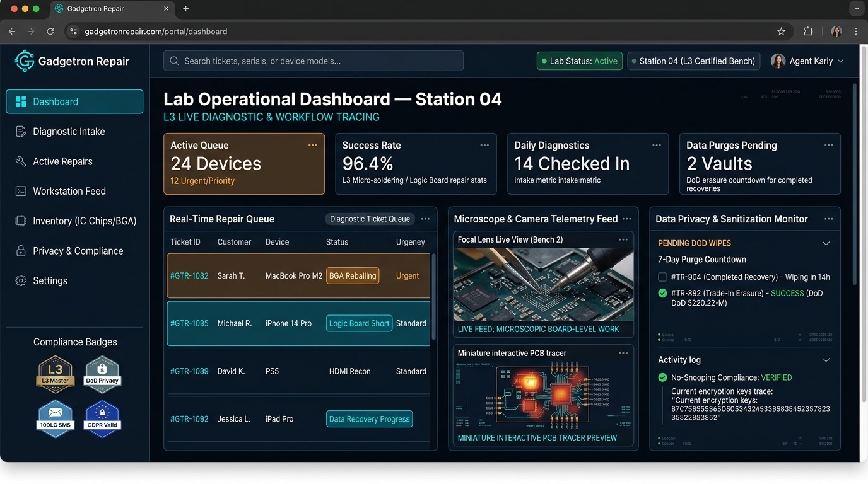Click the Diagnostic Ticket Queue selector
868x484 pixels.
tap(370, 219)
